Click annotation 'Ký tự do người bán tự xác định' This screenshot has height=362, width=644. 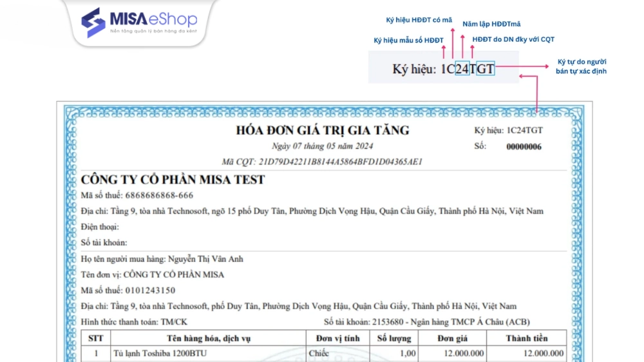581,66
